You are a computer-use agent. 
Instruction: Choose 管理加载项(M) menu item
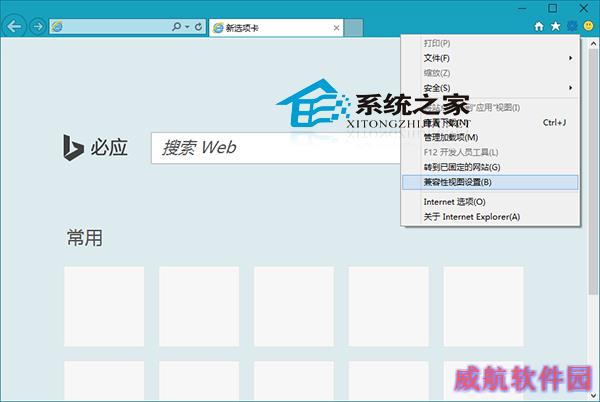[491, 137]
